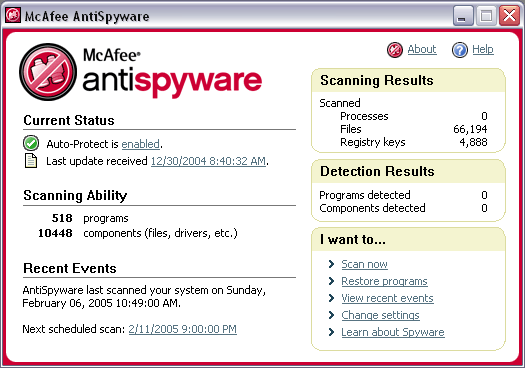
Task: Click the 518 programs value
Action: (x=62, y=218)
